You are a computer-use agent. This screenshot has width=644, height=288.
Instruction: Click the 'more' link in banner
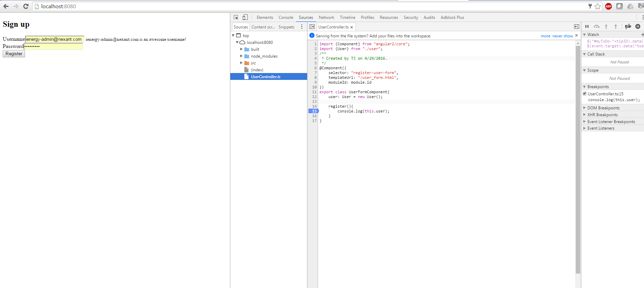pos(545,36)
